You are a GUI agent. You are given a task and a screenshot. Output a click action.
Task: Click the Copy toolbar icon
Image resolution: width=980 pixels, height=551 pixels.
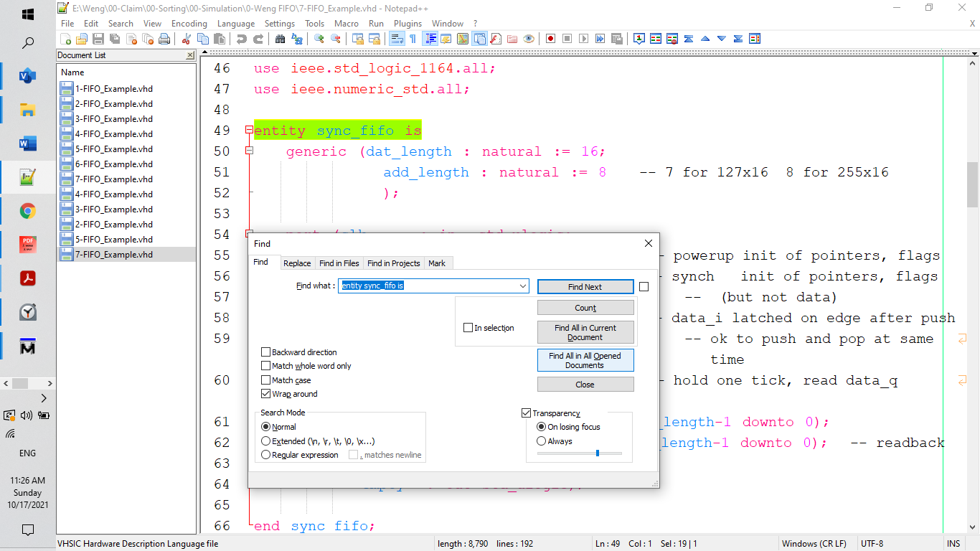204,39
